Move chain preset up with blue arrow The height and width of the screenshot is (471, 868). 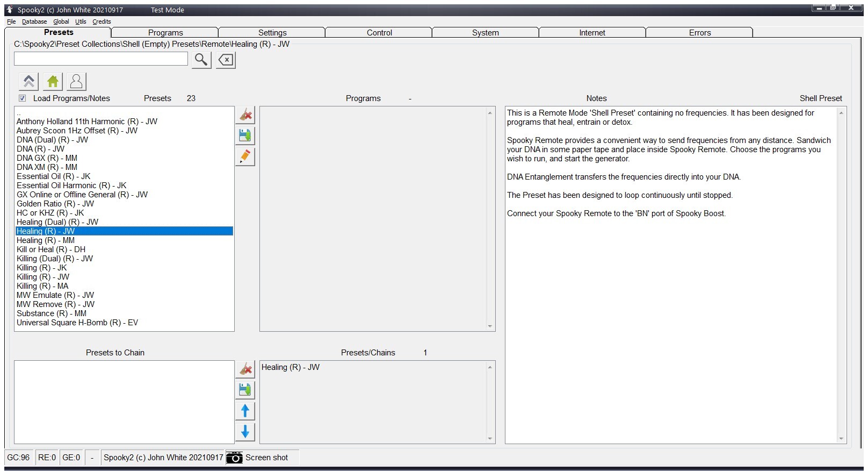click(x=245, y=411)
